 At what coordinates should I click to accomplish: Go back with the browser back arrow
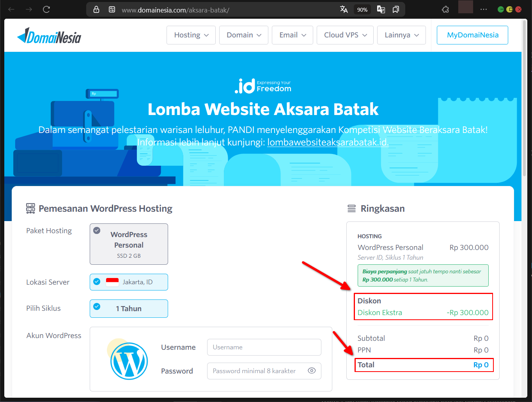point(11,9)
